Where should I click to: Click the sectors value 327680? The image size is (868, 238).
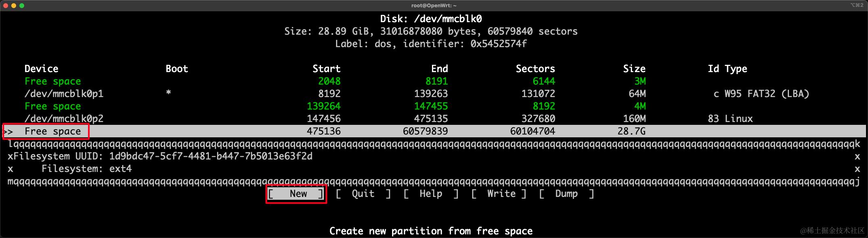[x=538, y=119]
